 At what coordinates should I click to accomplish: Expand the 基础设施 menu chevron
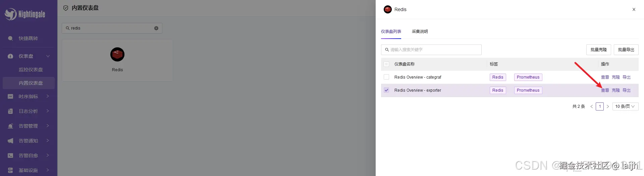(x=48, y=170)
